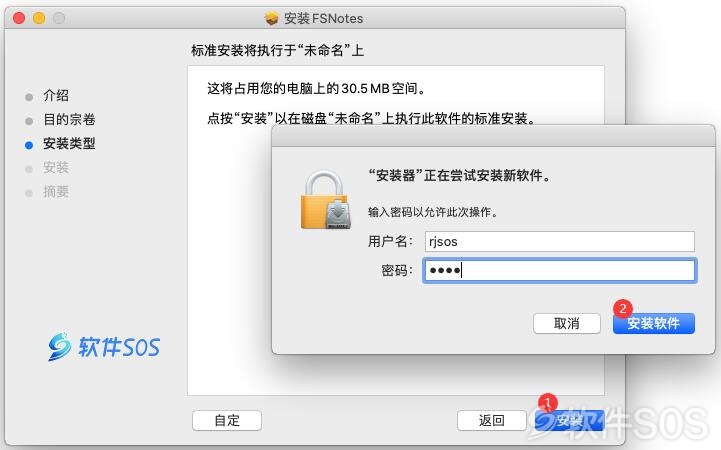Image resolution: width=721 pixels, height=450 pixels.
Task: Click the blue 安装 button at the bottom
Action: [x=570, y=420]
